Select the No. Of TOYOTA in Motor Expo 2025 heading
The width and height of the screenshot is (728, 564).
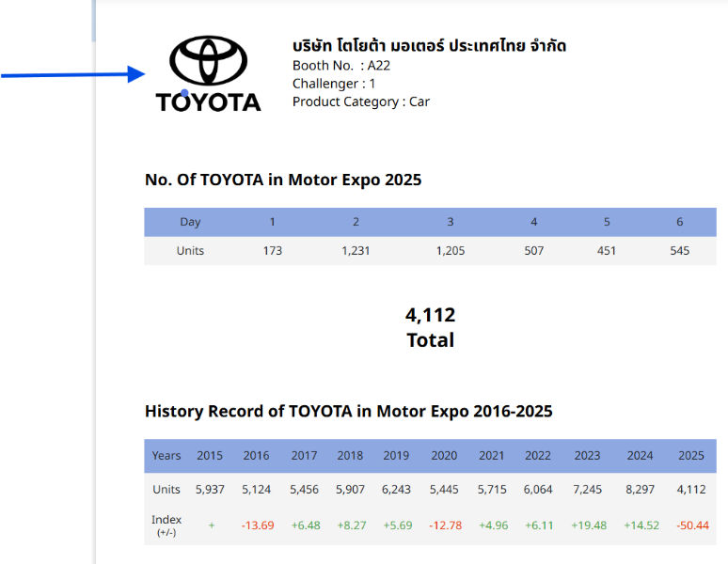[x=283, y=180]
